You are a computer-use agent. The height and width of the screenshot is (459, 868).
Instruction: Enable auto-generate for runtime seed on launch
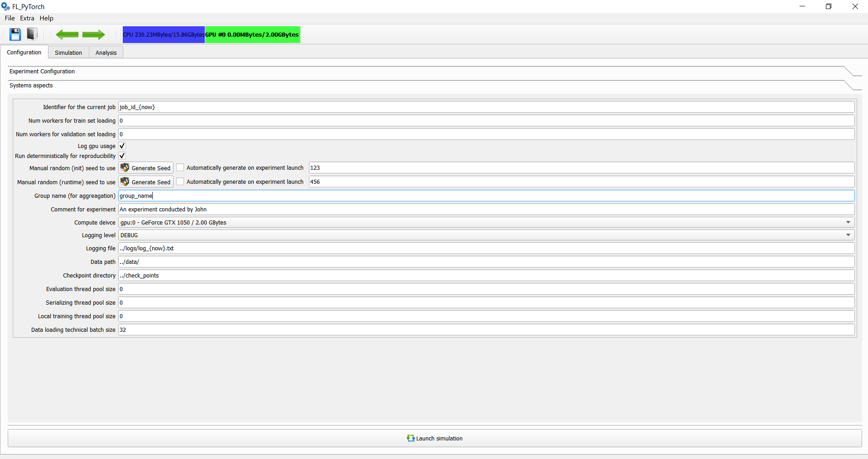point(180,182)
